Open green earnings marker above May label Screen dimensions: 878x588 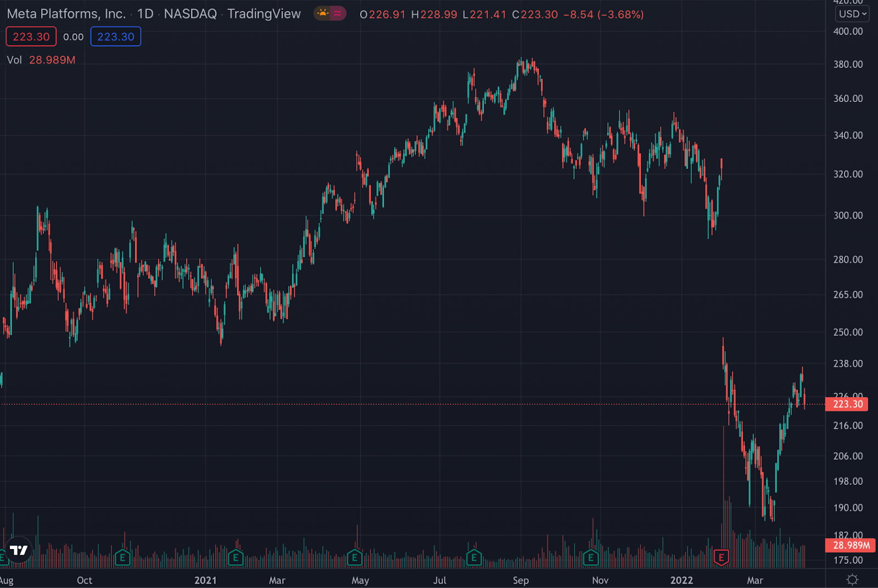(x=354, y=558)
